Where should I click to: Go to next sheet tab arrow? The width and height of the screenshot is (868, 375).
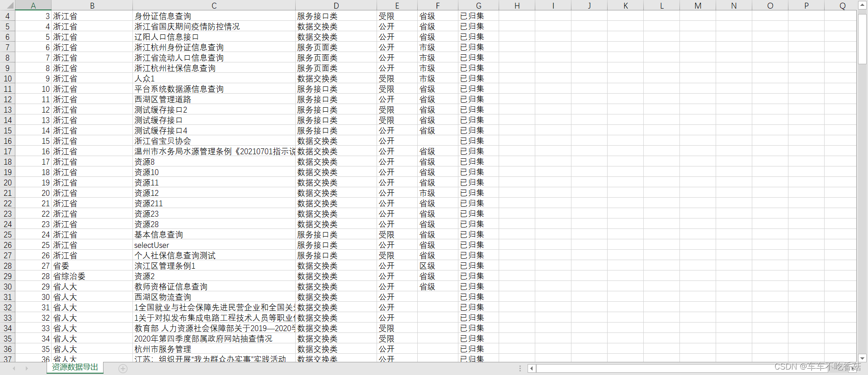(x=27, y=369)
